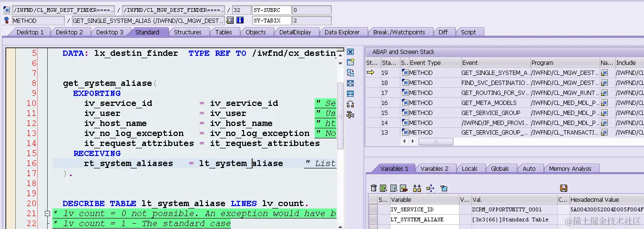The image size is (644, 229).
Task: Switch to the Locals tab
Action: (470, 168)
